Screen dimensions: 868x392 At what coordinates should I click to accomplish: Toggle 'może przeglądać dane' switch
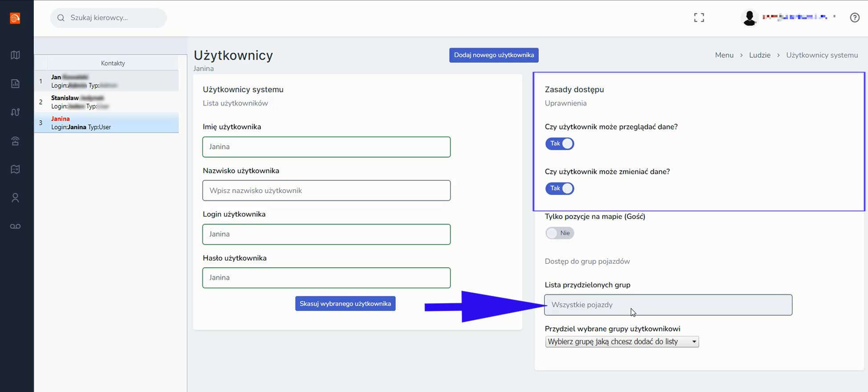click(x=560, y=143)
